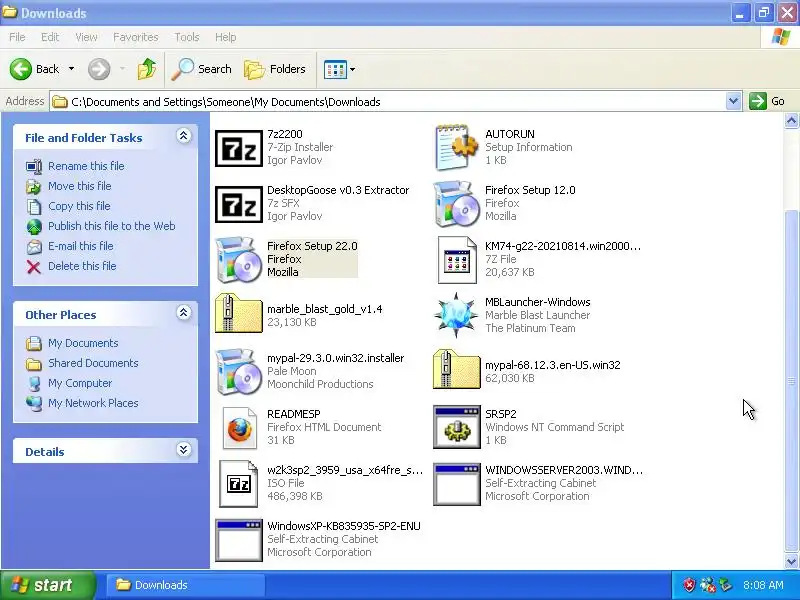Screen dimensions: 800x600
Task: Expand the Details panel
Action: [x=184, y=449]
